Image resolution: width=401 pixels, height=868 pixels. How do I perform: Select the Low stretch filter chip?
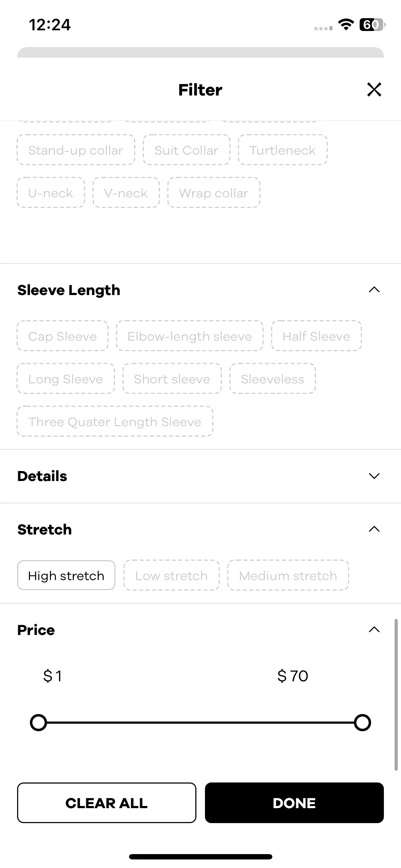tap(171, 575)
